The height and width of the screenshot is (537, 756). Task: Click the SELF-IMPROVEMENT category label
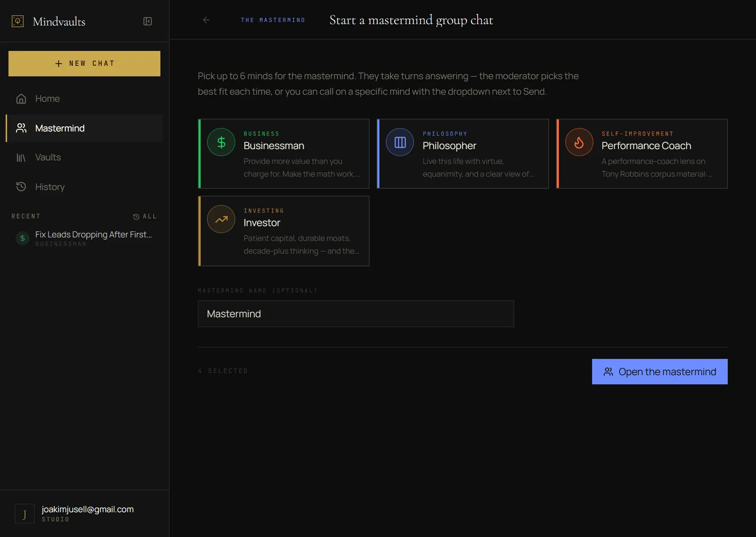tap(638, 134)
